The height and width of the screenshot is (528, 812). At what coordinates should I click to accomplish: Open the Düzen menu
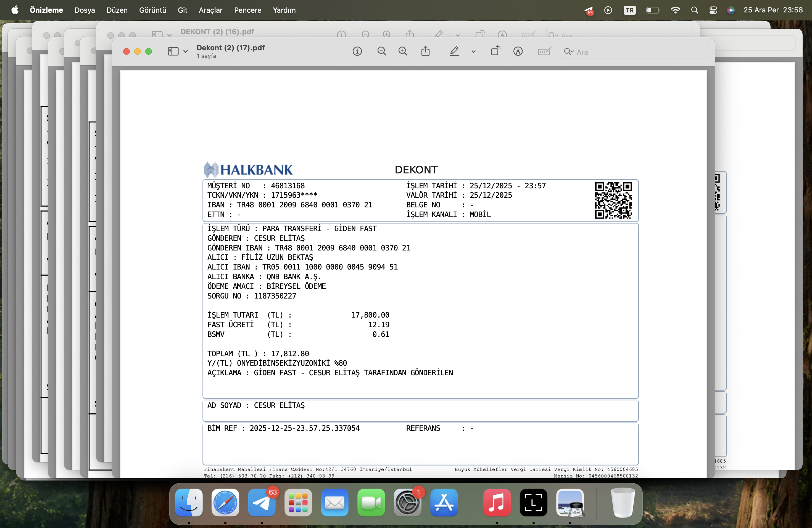click(x=117, y=10)
